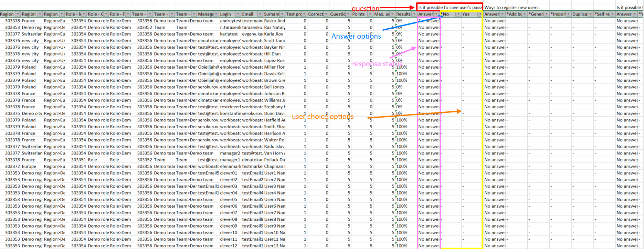Click the surname cell 'Walter Rol'
This screenshot has height=249, width=644.
click(274, 140)
